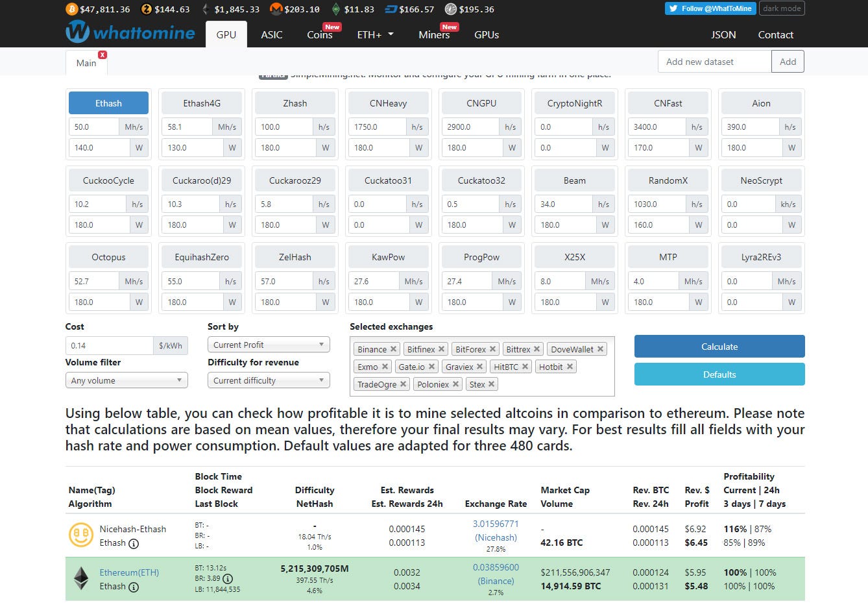Remove DoveWallet exchange tag
868x612 pixels.
pyautogui.click(x=600, y=349)
